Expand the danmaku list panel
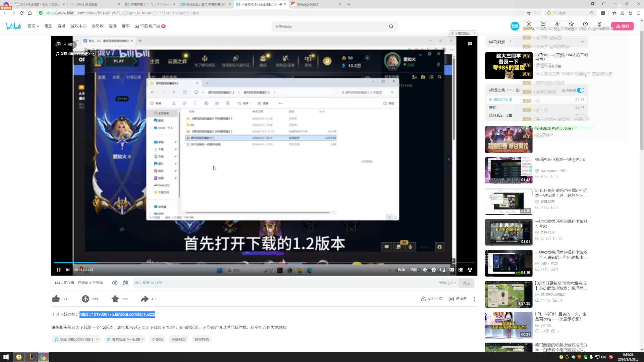Viewport: 644px width, 362px height. [x=582, y=42]
